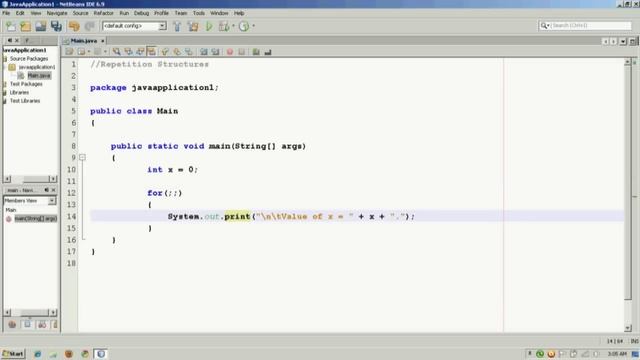The width and height of the screenshot is (640, 360).
Task: Click the Shift Line Left editor icon
Action: [203, 52]
